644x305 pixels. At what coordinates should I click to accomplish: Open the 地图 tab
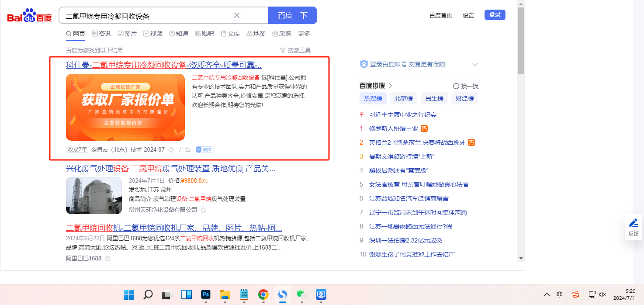coord(256,34)
